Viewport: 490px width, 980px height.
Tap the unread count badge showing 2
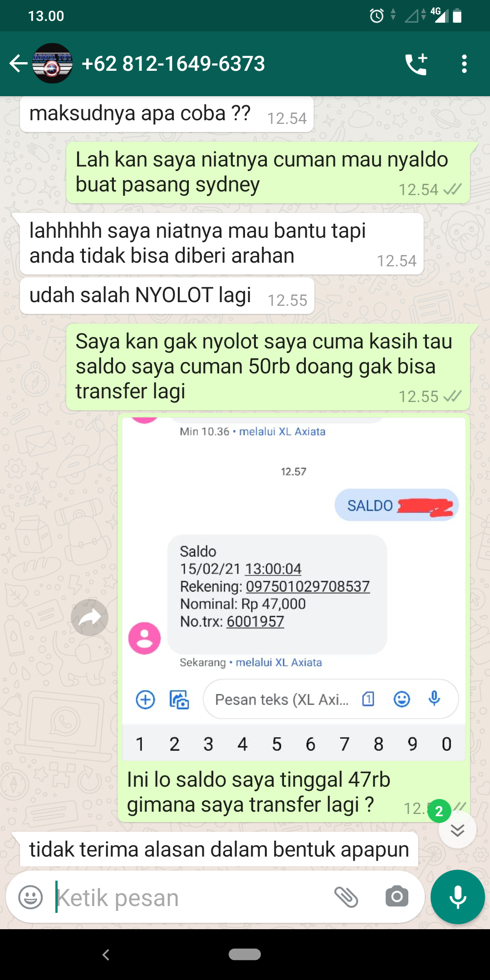[x=439, y=811]
